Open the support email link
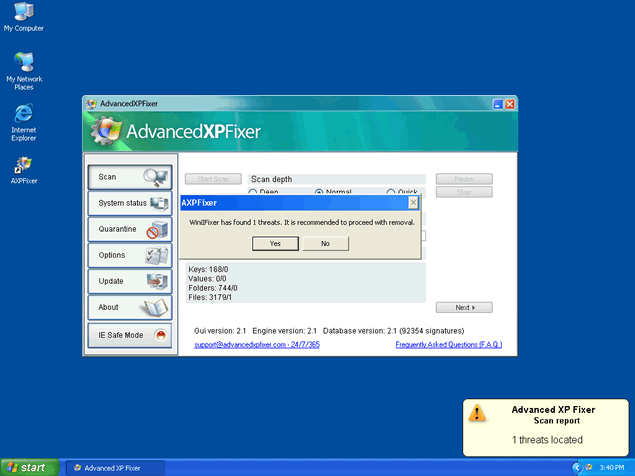Screen dimensions: 635x476 click(x=257, y=344)
